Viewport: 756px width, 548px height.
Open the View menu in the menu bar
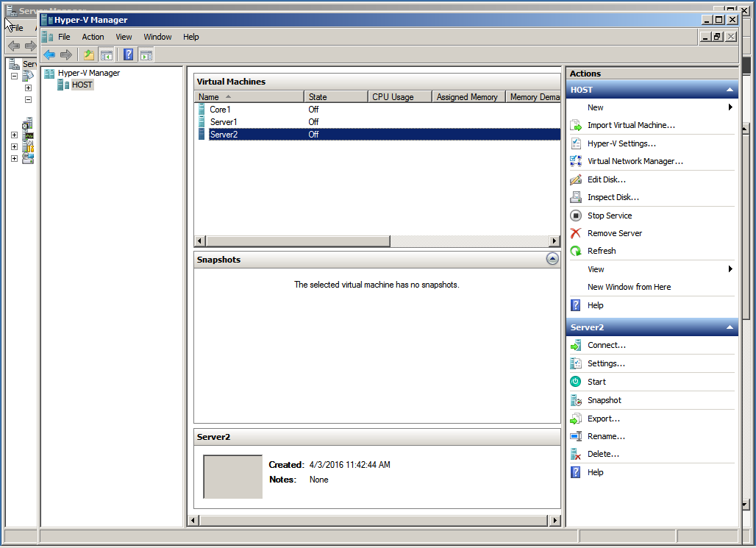tap(124, 37)
